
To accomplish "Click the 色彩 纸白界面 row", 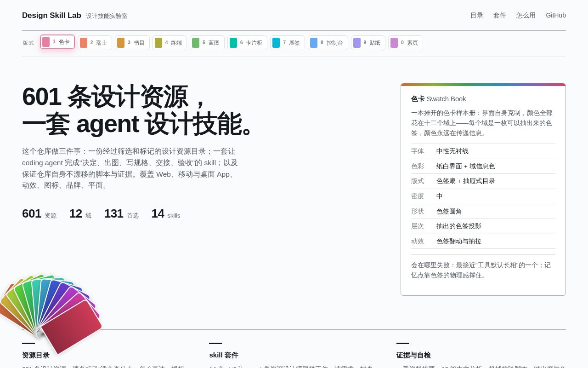I will pyautogui.click(x=483, y=167).
